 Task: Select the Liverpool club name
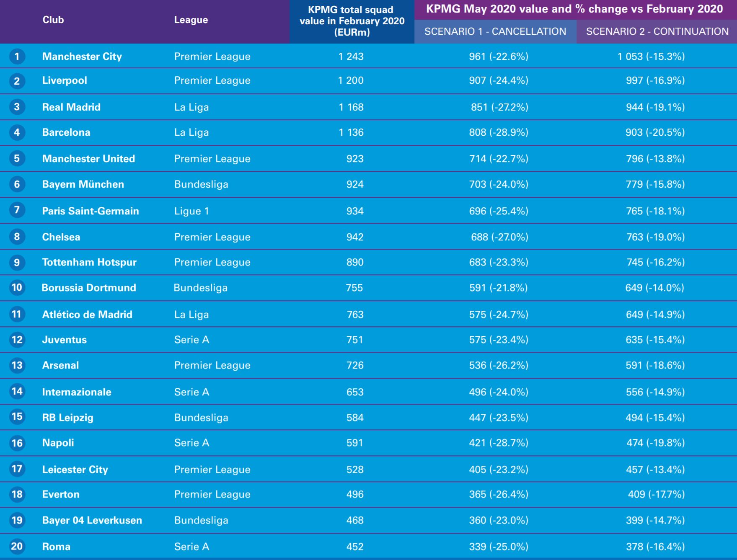tap(65, 80)
